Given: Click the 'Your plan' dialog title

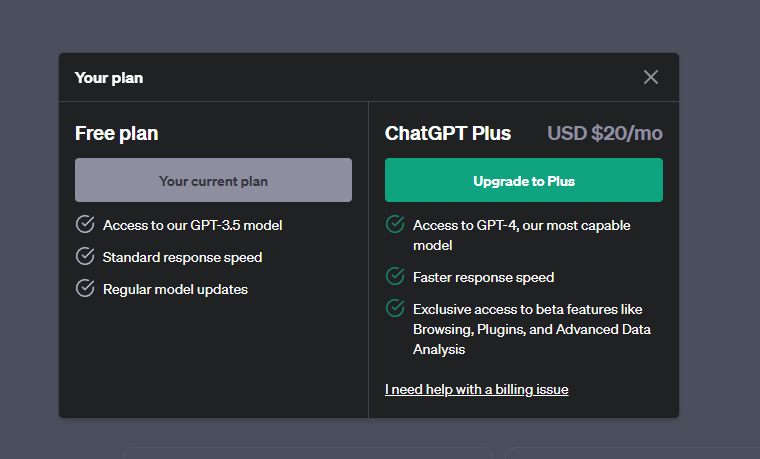Looking at the screenshot, I should [x=109, y=78].
